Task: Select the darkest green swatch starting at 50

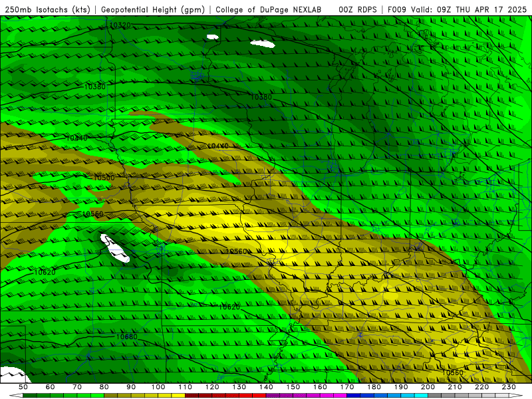Action: pos(29,395)
